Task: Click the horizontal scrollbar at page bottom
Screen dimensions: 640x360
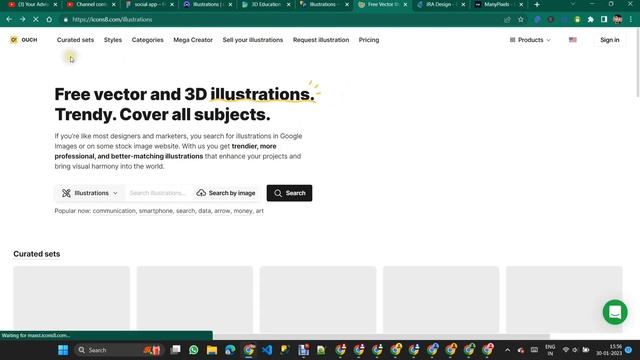Action: (382, 337)
